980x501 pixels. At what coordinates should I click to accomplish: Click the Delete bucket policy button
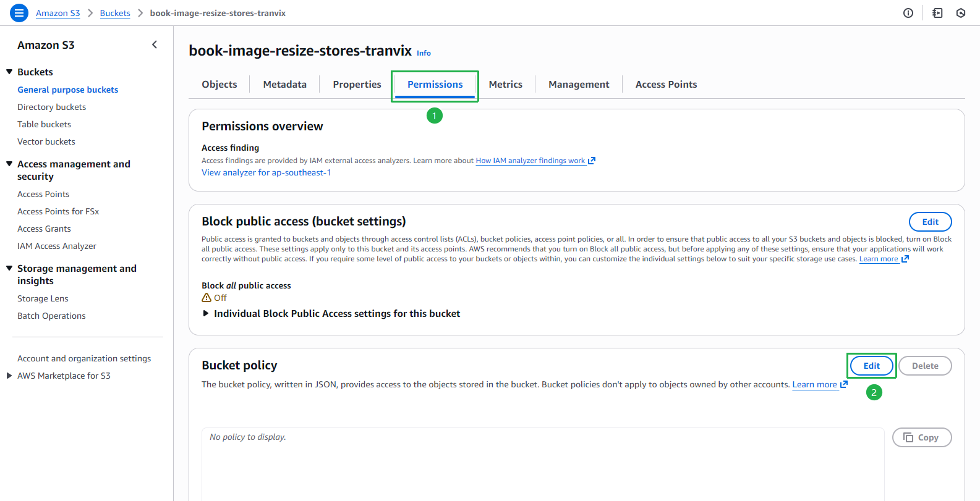point(925,366)
